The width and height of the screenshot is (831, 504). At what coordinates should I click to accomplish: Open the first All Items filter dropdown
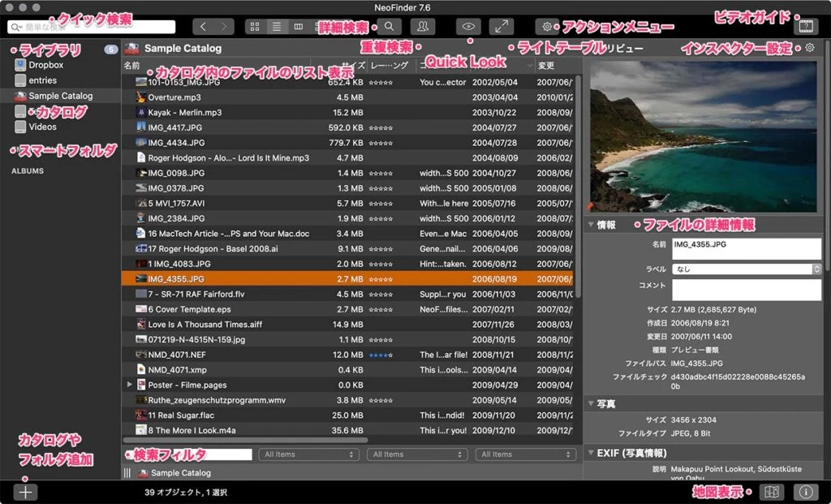pyautogui.click(x=309, y=454)
